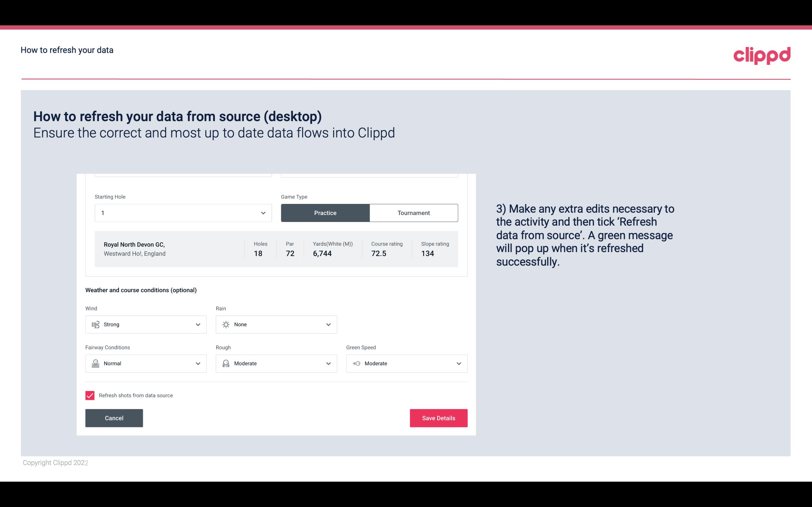Toggle Practice game type selector
The height and width of the screenshot is (507, 812).
click(x=325, y=213)
